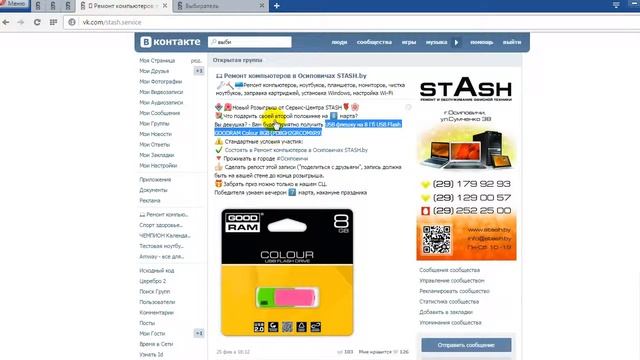The height and width of the screenshot is (360, 640).
Task: Open Тестовая ноутбу.. in sidebar
Action: point(162,246)
